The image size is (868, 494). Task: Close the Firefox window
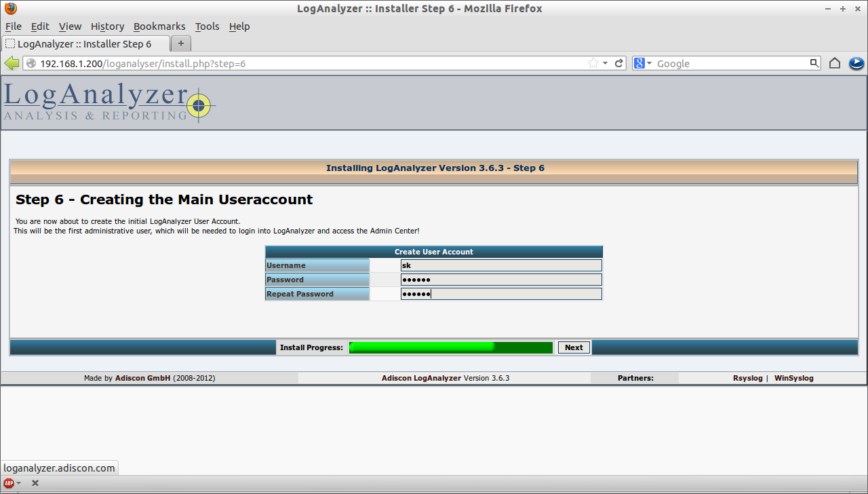click(x=857, y=9)
